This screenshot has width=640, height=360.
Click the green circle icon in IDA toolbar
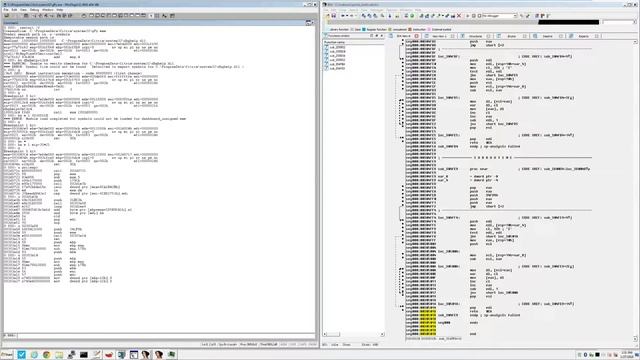(x=412, y=16)
